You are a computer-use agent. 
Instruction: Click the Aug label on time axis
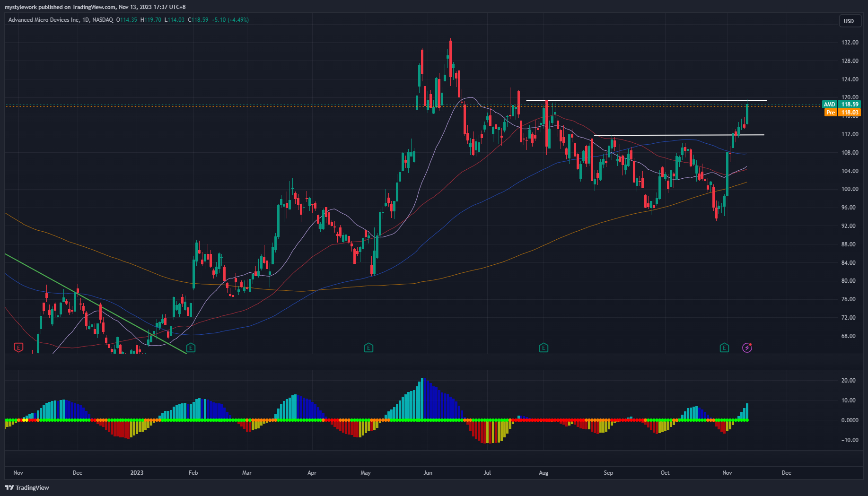(x=544, y=473)
